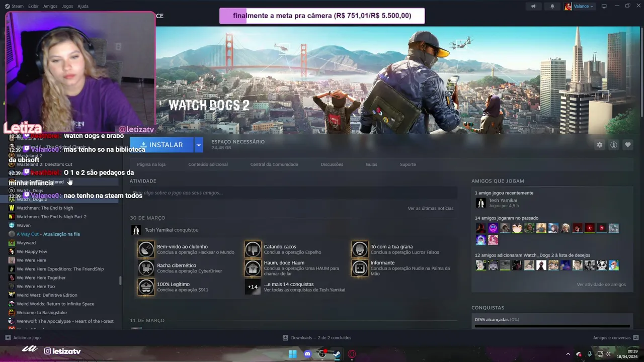Add Watch Dogs 2 to favorites heart
This screenshot has width=644, height=362.
[628, 145]
